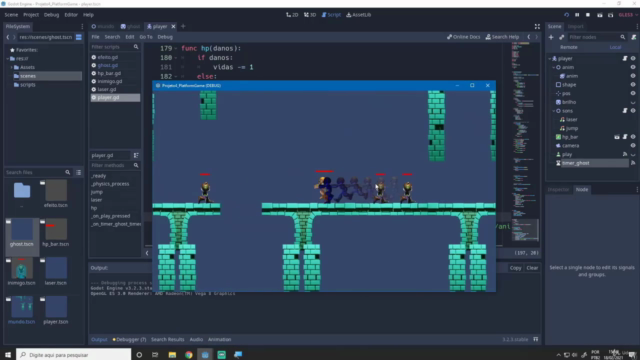Toggle visibility of inner anim sprite node
Image resolution: width=640 pixels, height=360 pixels.
click(x=633, y=76)
